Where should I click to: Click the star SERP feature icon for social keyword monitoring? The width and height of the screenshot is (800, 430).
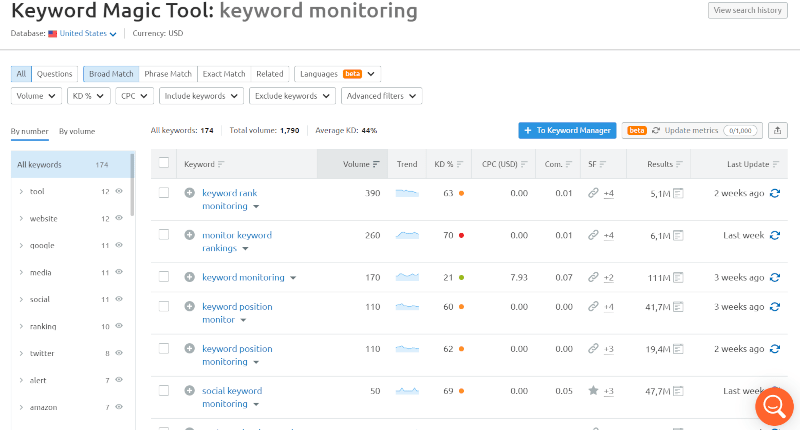593,391
